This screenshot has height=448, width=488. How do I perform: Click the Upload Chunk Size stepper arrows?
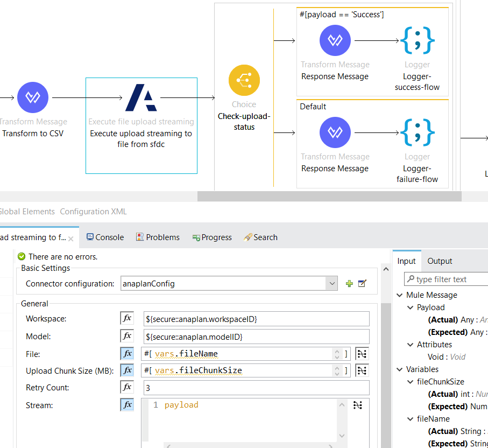point(337,371)
